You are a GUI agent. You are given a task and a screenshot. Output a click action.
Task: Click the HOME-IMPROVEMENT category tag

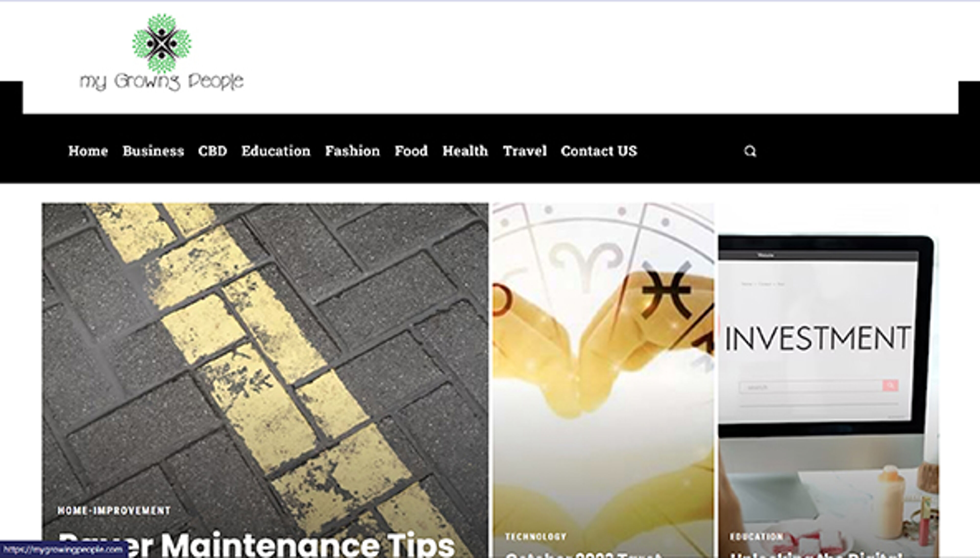(x=114, y=511)
